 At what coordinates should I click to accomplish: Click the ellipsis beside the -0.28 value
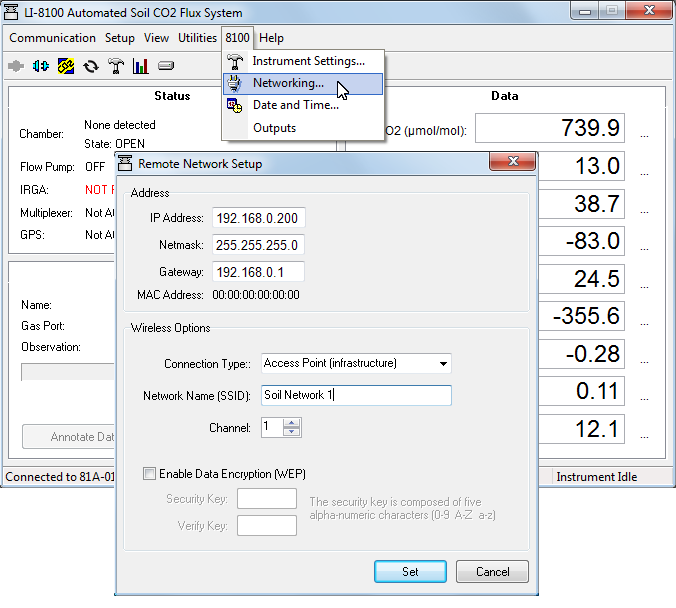[x=644, y=362]
